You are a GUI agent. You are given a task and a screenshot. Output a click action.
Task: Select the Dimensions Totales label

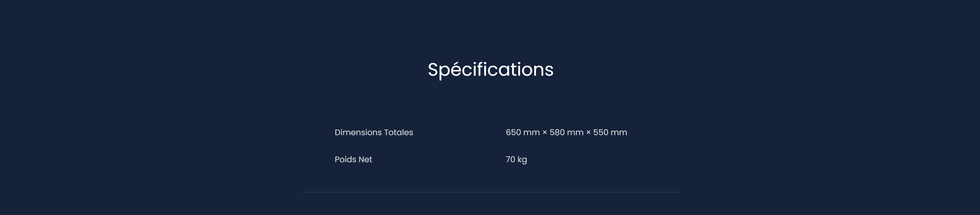[373, 132]
